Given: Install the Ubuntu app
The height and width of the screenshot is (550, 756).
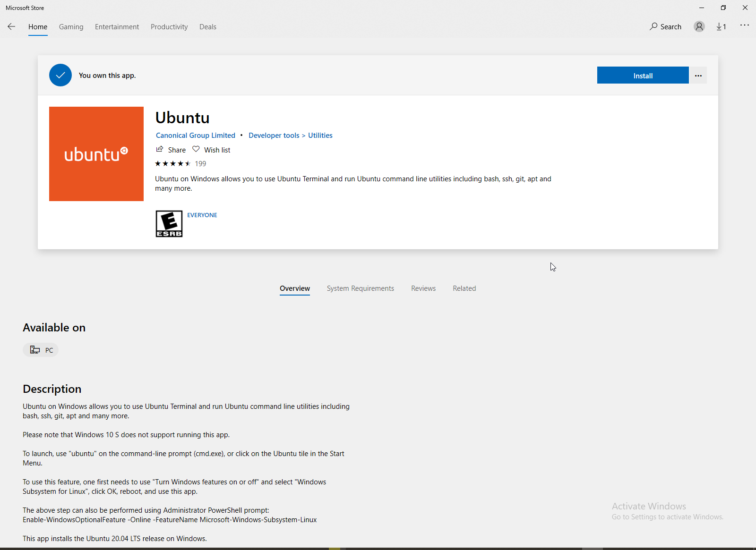Looking at the screenshot, I should [643, 76].
